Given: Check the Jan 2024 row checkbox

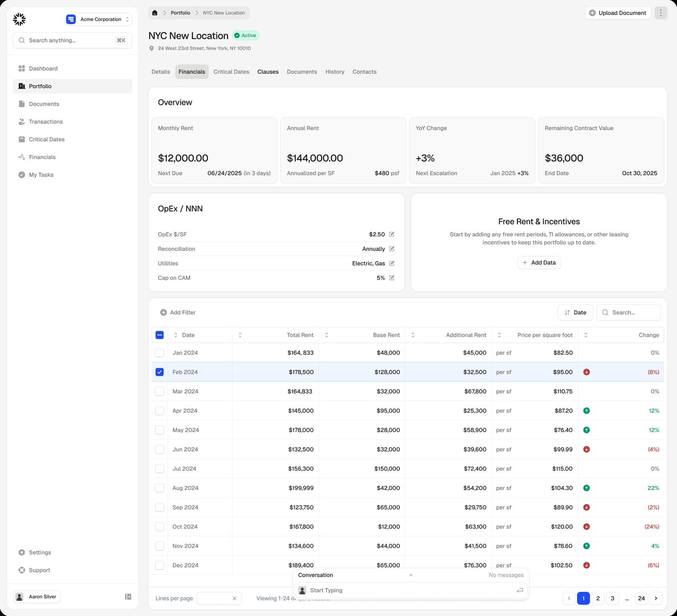Looking at the screenshot, I should click(160, 353).
